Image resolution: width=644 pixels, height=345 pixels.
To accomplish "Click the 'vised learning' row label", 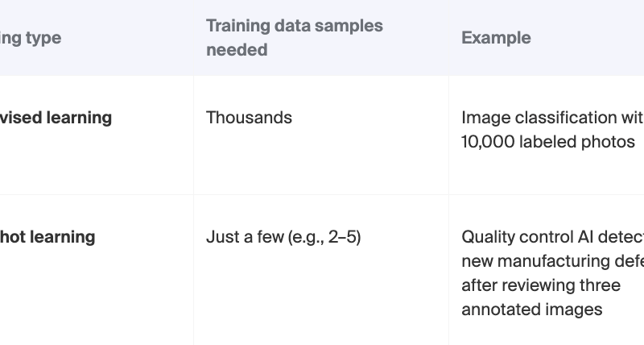I will pyautogui.click(x=56, y=118).
